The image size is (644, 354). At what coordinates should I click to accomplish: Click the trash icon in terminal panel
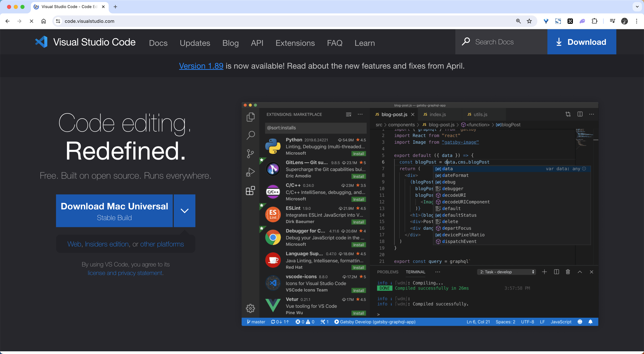coord(568,272)
